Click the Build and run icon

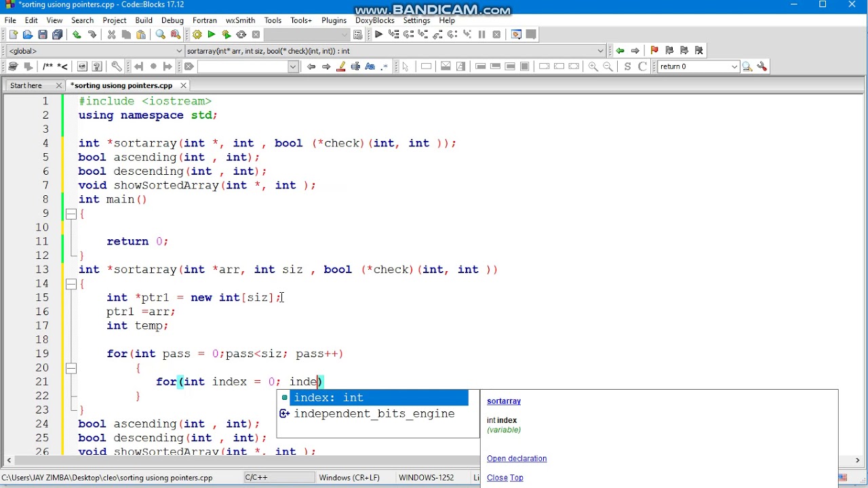[x=226, y=35]
